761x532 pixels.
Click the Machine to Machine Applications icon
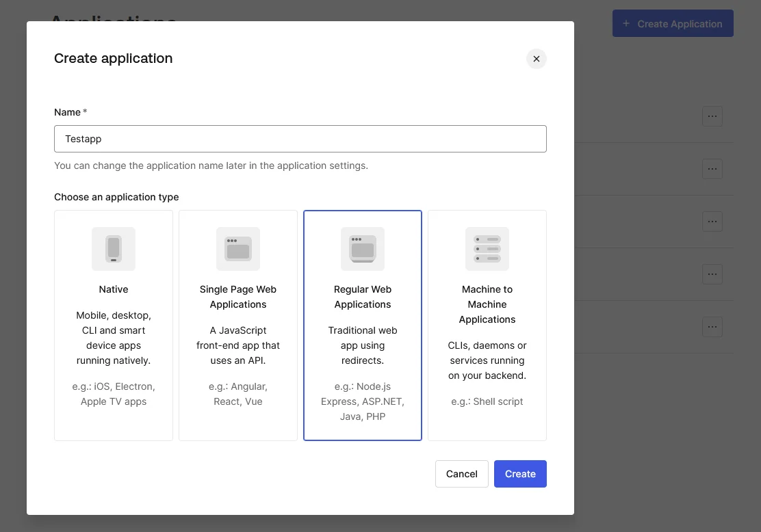coord(487,249)
